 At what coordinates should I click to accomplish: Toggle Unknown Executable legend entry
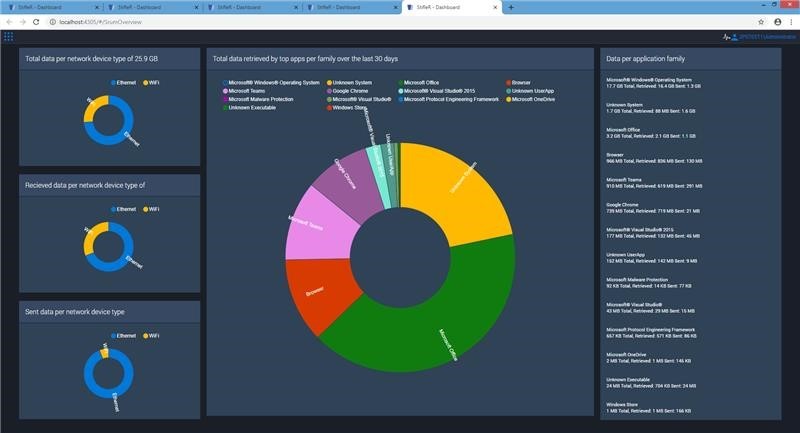pyautogui.click(x=249, y=108)
